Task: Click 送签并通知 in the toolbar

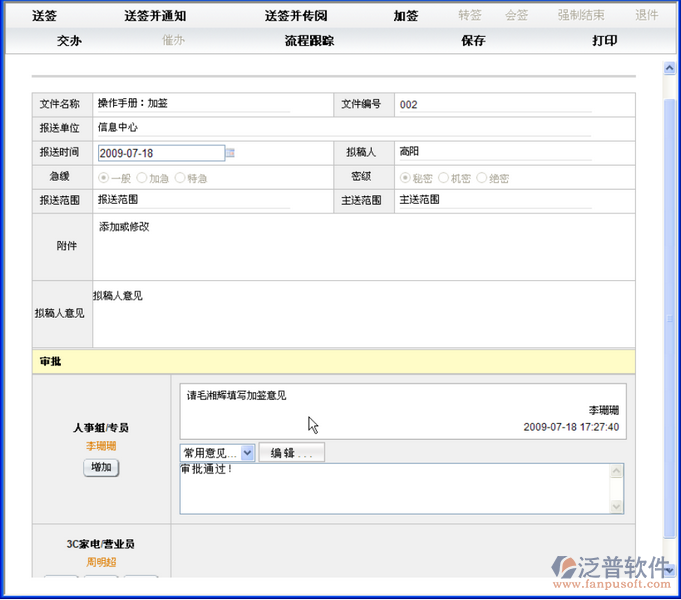Action: [155, 16]
